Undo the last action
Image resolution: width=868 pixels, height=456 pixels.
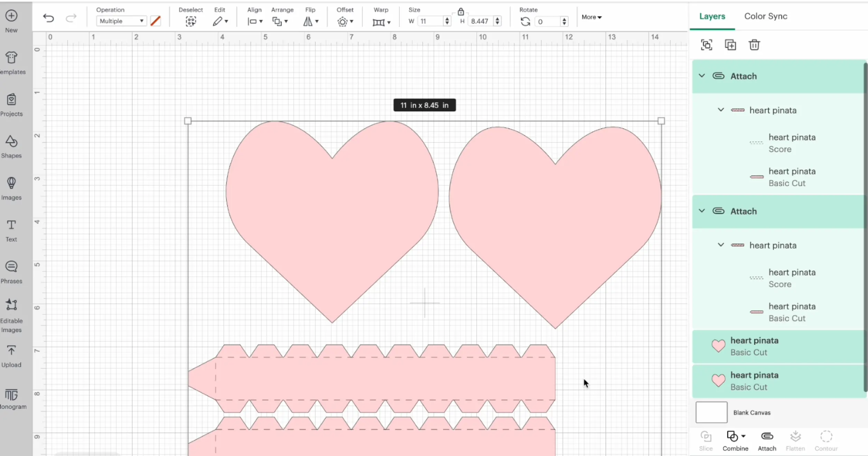pos(48,18)
